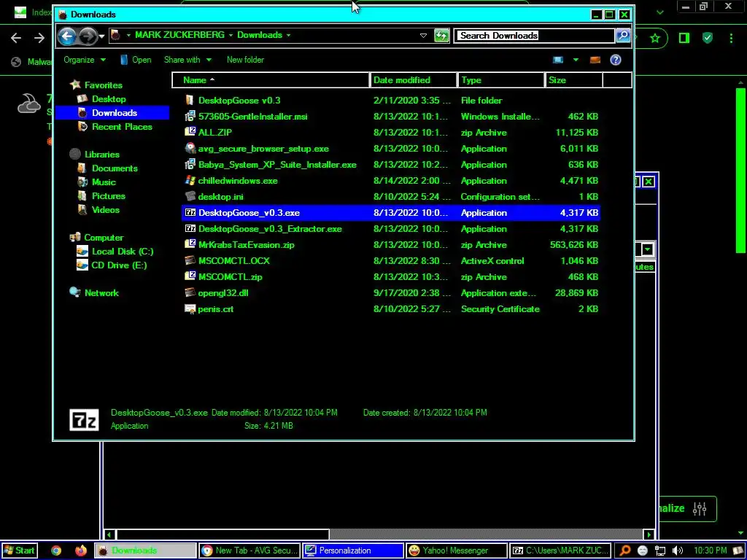Click the DesktopGoose v0.3 folder icon

click(x=190, y=100)
